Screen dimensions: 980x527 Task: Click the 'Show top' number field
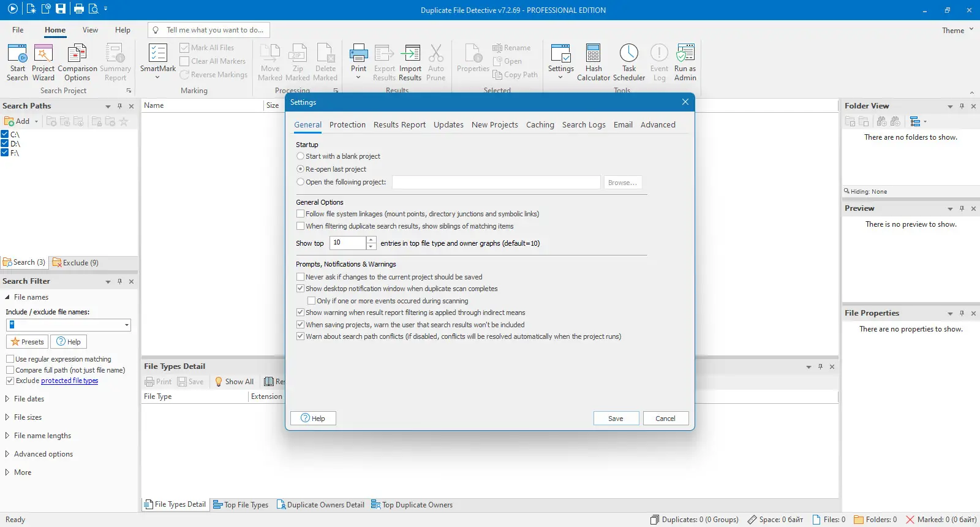pyautogui.click(x=348, y=243)
